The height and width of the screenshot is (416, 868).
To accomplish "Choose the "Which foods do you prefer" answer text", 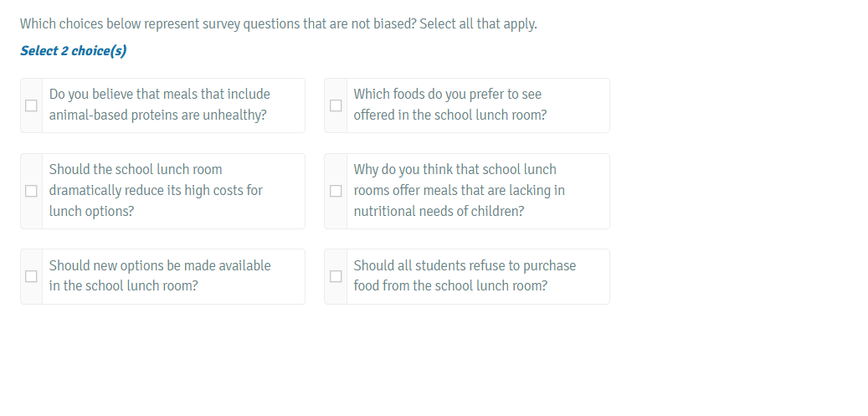I will 447,95.
